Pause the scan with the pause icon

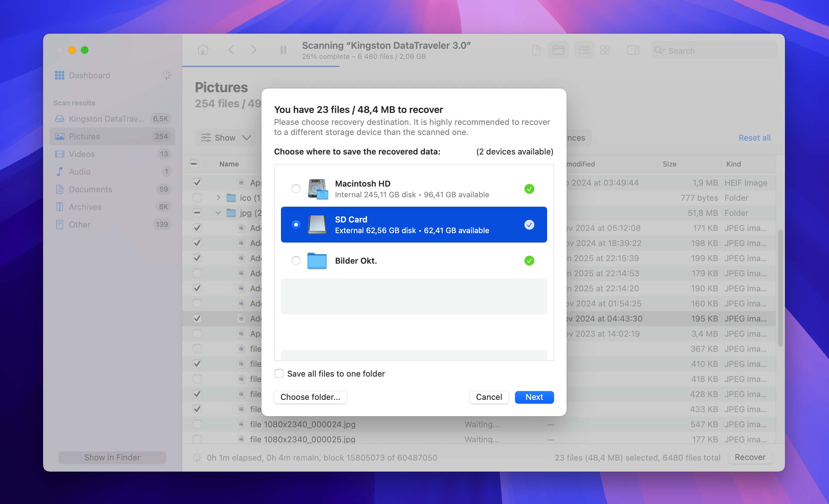283,50
